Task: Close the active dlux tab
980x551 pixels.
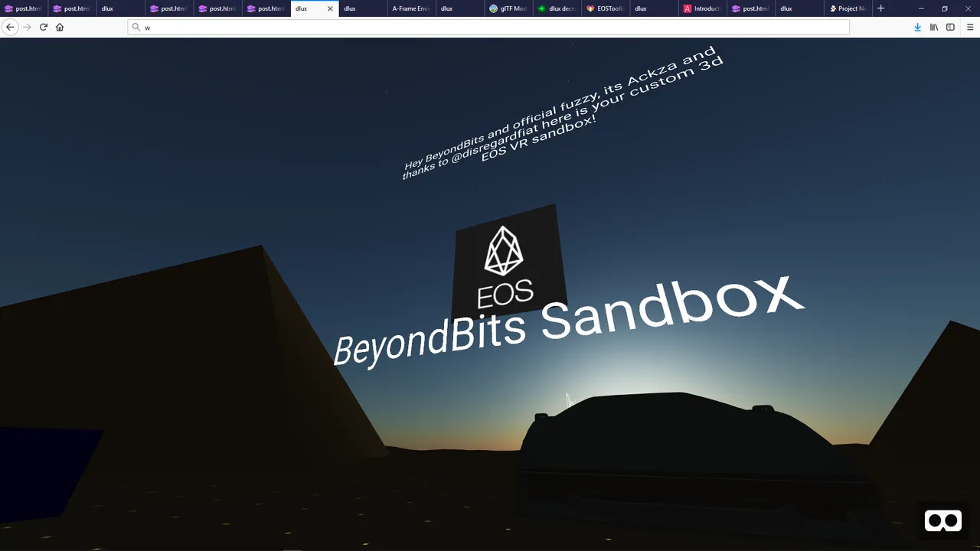Action: pos(330,8)
